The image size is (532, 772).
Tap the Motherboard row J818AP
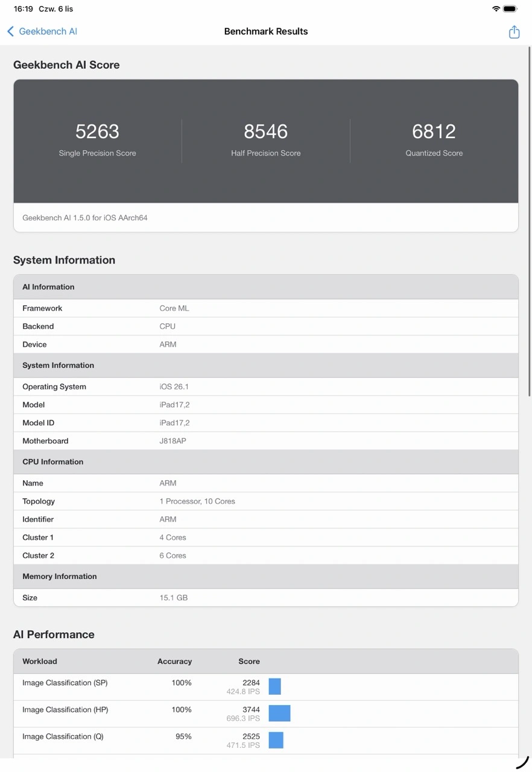click(265, 441)
